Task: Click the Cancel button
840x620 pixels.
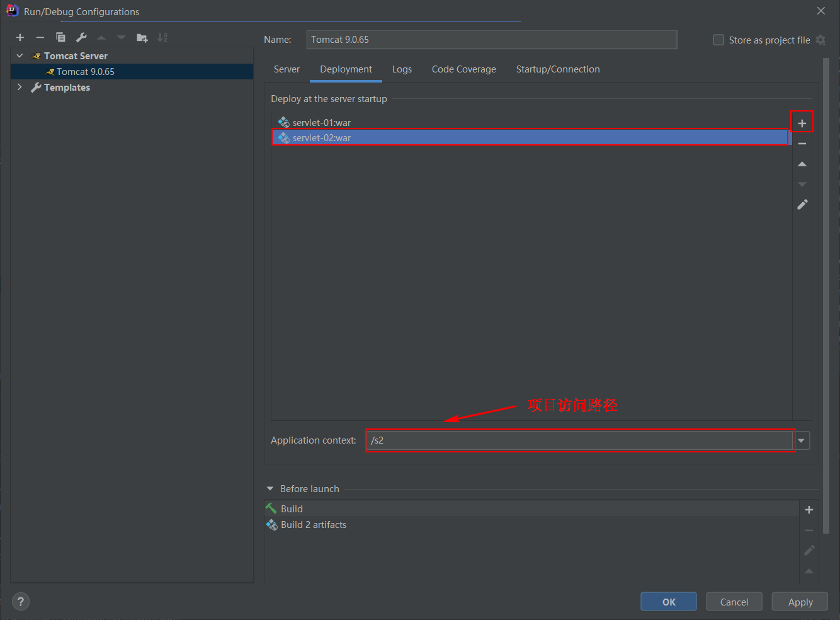Action: 734,602
